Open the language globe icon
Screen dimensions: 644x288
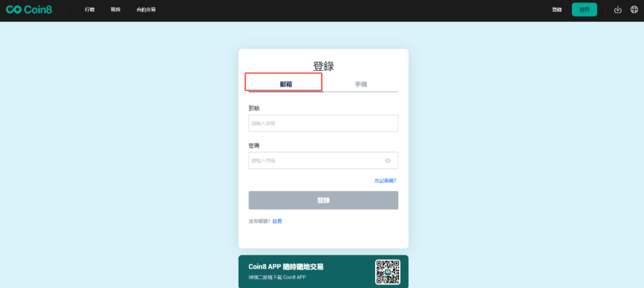coord(634,10)
